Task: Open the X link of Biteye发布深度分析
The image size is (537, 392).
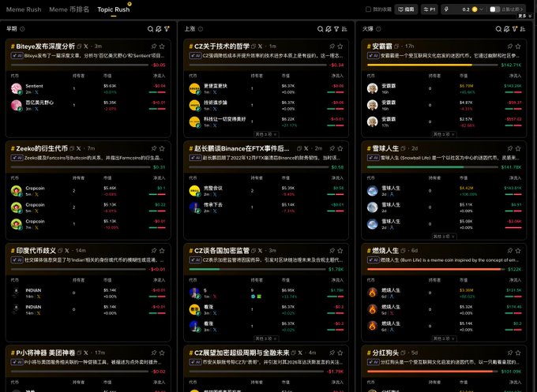Action: [x=86, y=47]
